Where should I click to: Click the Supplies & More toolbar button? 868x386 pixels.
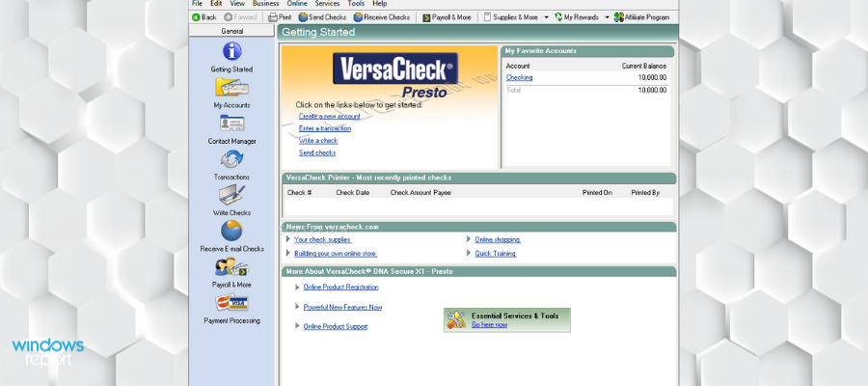click(511, 17)
